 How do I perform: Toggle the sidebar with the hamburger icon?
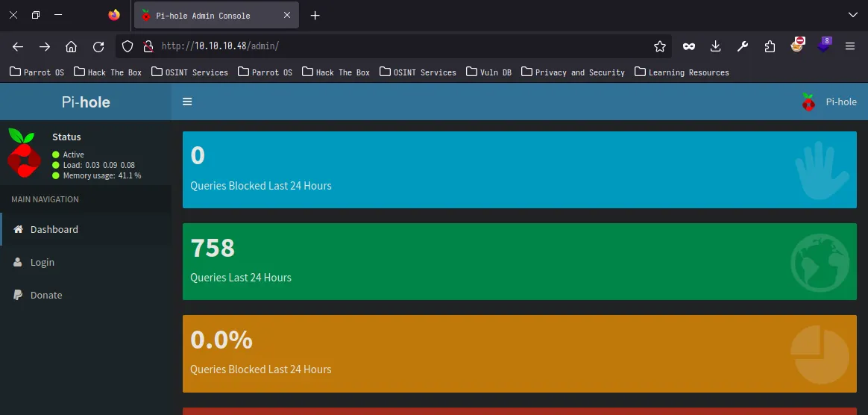pos(187,102)
